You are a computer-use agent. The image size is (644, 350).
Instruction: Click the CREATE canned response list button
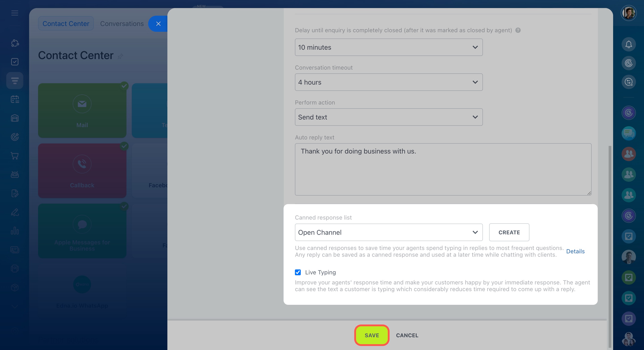point(509,232)
